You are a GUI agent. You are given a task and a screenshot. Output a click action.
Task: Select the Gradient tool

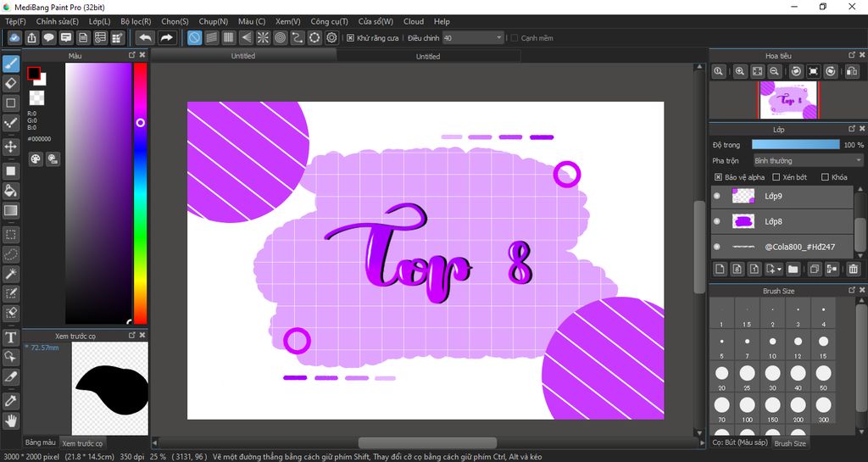[10, 210]
